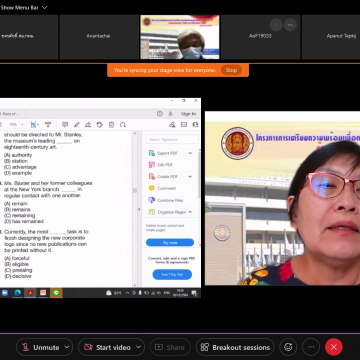Select the masked presenter video thumbnail
This screenshot has width=360, height=360.
180,37
